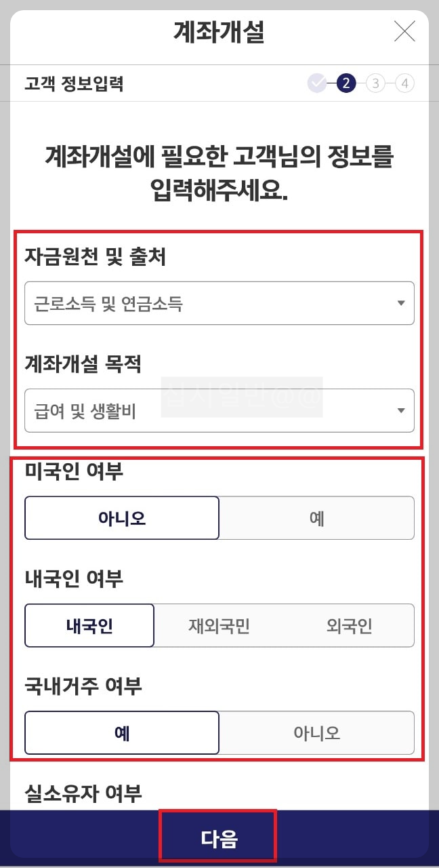
Task: Close the 계좌개설 window
Action: [404, 31]
